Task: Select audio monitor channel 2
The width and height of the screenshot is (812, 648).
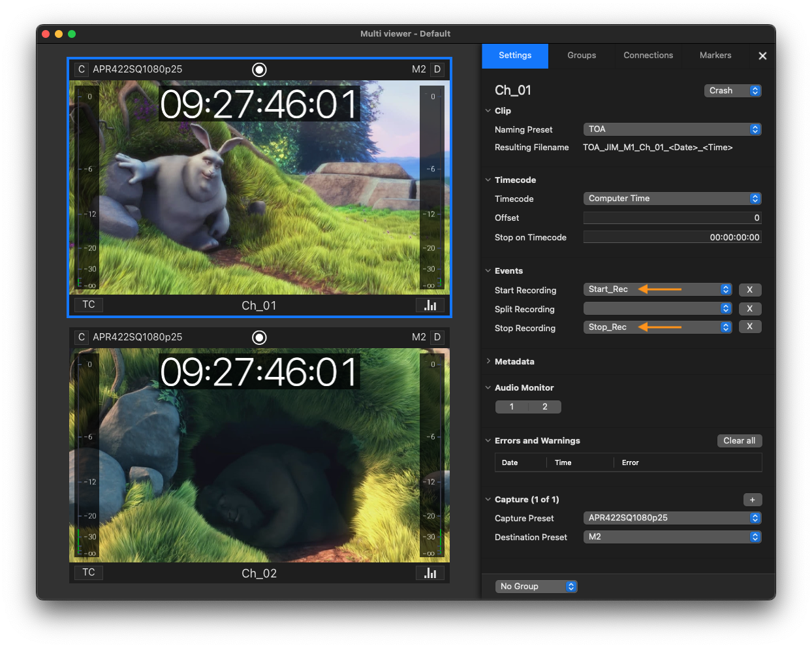Action: (545, 407)
